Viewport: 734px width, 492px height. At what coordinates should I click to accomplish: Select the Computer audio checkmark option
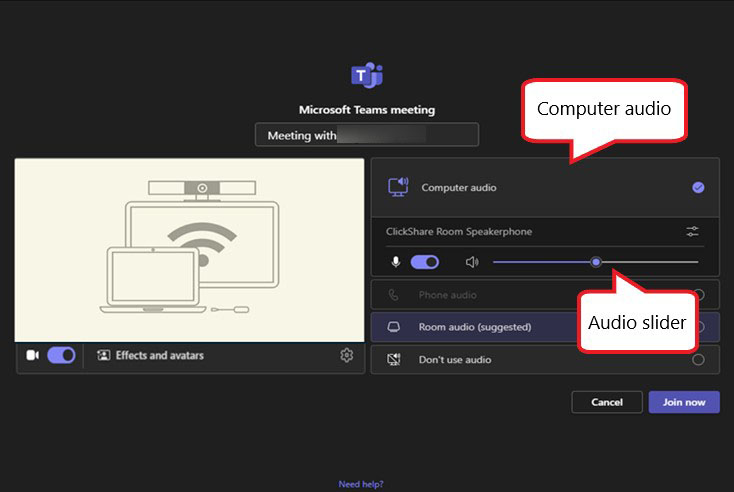pyautogui.click(x=698, y=188)
